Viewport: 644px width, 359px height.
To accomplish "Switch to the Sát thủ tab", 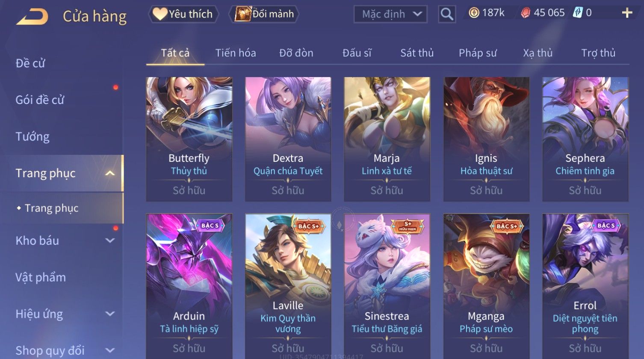I will tap(417, 53).
